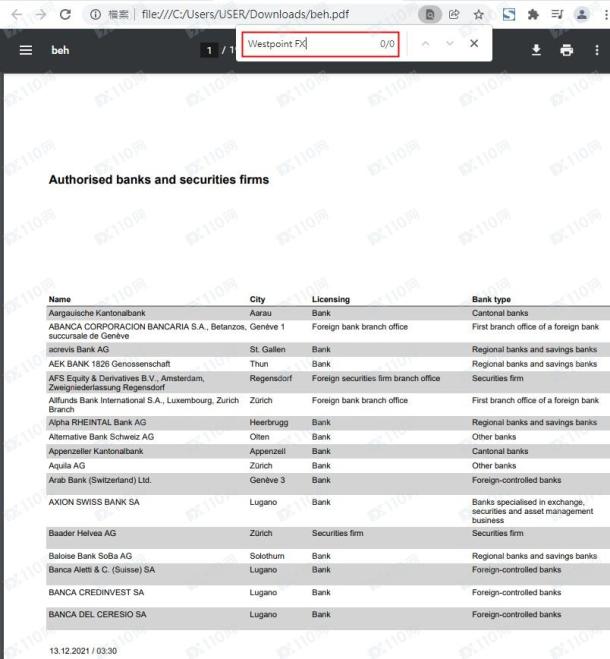Image resolution: width=610 pixels, height=659 pixels.
Task: Select AFS Equity & Derivatives B.V. entry
Action: click(127, 383)
